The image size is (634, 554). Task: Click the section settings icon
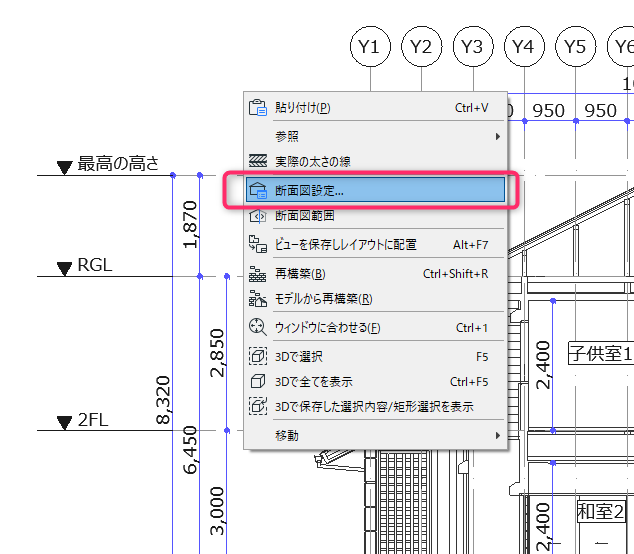pos(258,190)
